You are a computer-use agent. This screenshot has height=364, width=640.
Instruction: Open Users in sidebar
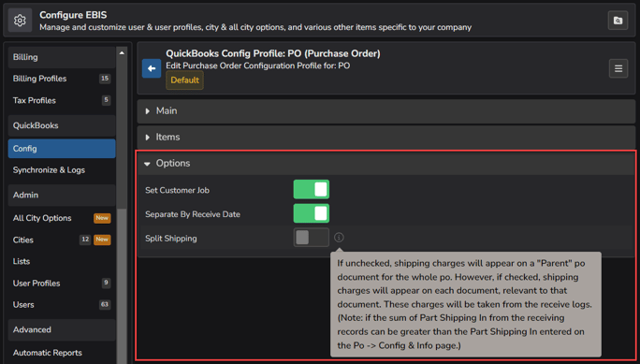[x=62, y=305]
